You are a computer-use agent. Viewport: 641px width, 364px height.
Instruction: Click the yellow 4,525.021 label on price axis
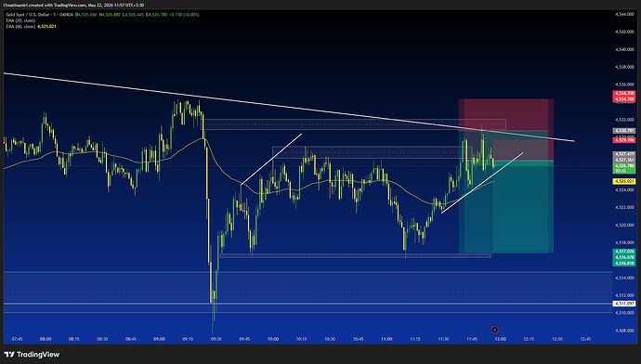pos(624,181)
